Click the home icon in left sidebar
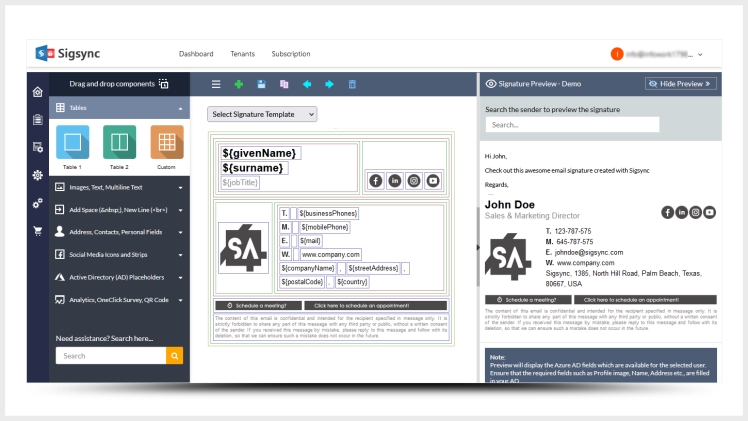Screen dimensions: 748x421 click(38, 92)
